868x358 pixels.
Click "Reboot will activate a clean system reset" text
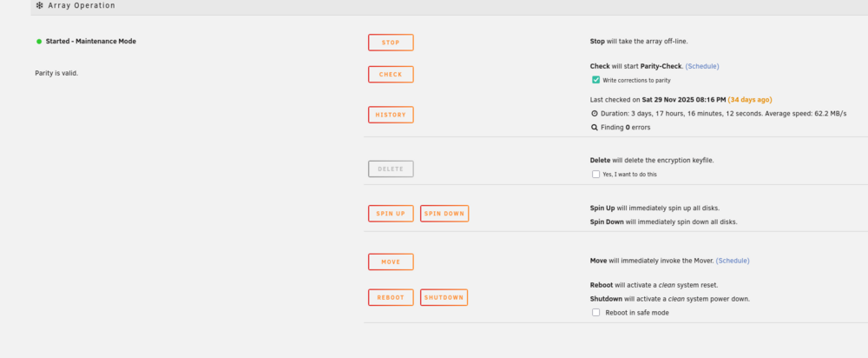tap(654, 285)
